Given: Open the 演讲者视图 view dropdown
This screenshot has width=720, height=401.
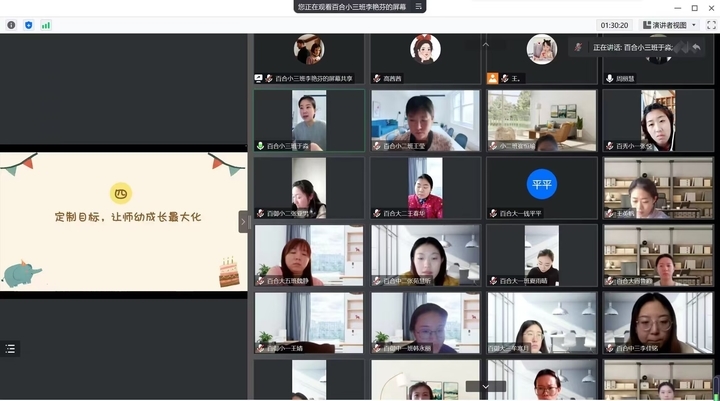Looking at the screenshot, I should (x=669, y=25).
